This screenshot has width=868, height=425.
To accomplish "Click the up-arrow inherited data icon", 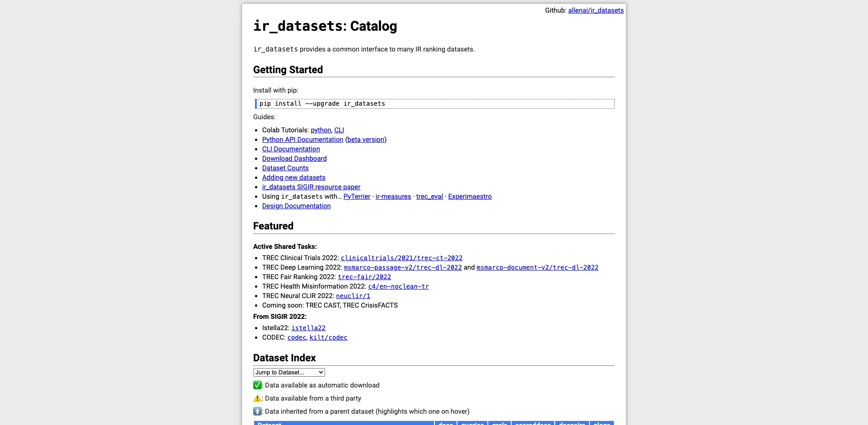I will [257, 411].
